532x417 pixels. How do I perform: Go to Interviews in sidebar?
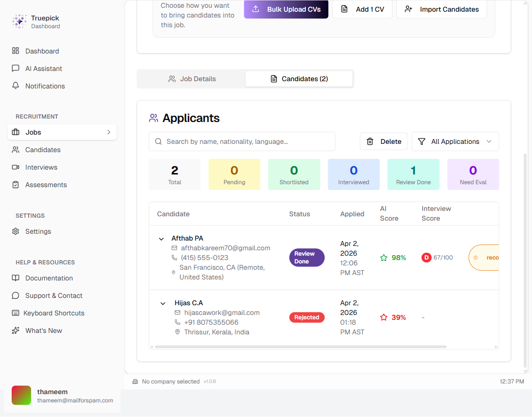coord(41,167)
